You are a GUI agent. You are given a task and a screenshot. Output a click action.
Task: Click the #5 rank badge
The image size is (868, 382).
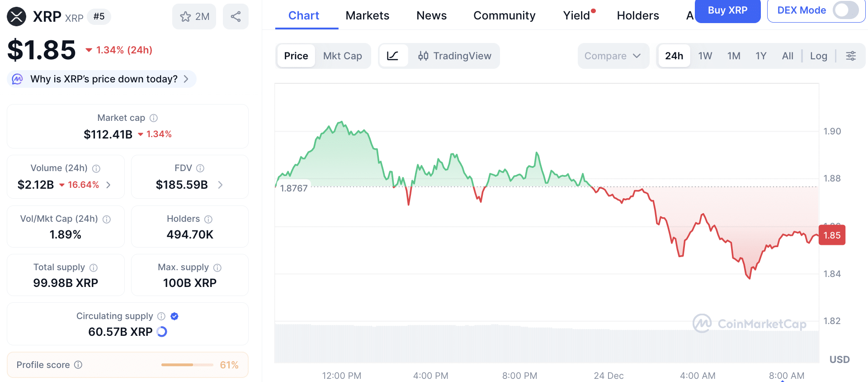tap(99, 17)
